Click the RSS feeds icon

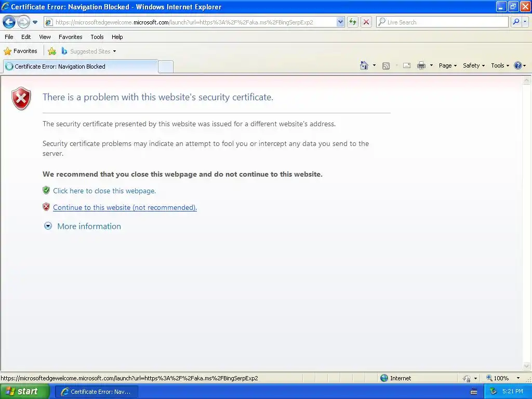[386, 66]
